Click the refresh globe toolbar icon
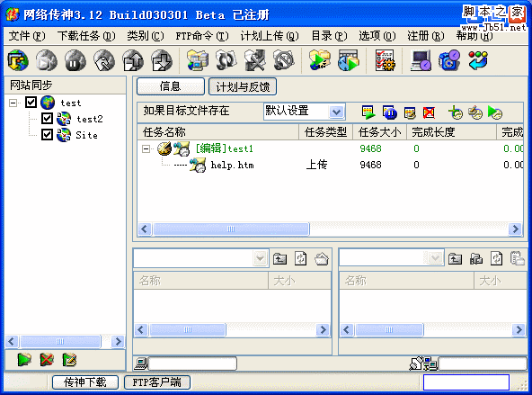The width and height of the screenshot is (532, 395). [104, 61]
